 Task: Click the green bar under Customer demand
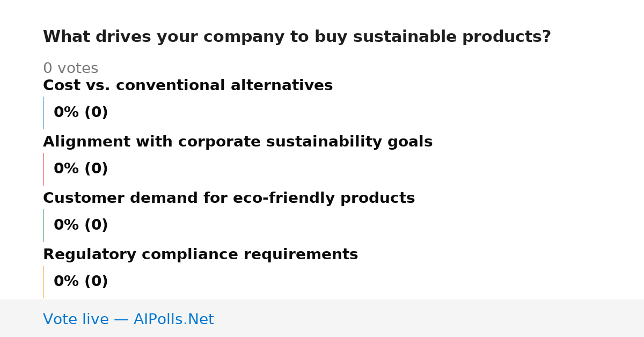click(43, 225)
